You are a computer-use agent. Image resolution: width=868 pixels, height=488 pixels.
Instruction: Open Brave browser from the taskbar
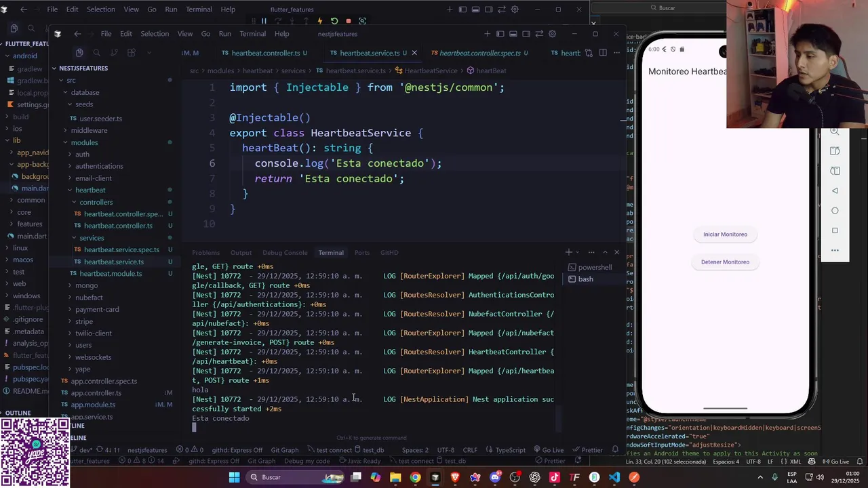(455, 477)
